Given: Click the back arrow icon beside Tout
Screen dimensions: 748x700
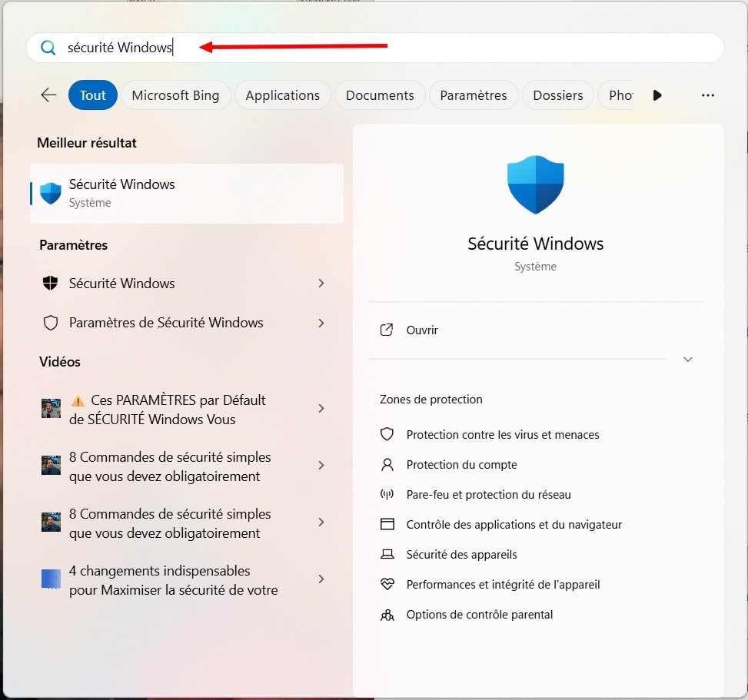Looking at the screenshot, I should pyautogui.click(x=49, y=95).
